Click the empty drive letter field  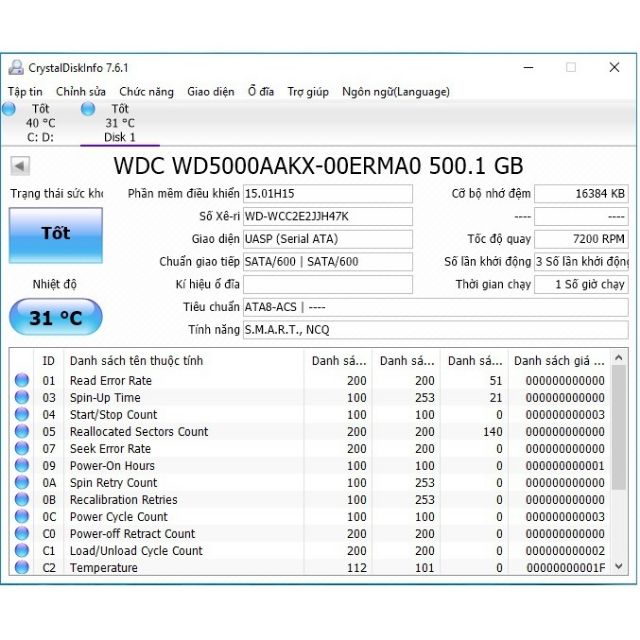click(x=328, y=284)
